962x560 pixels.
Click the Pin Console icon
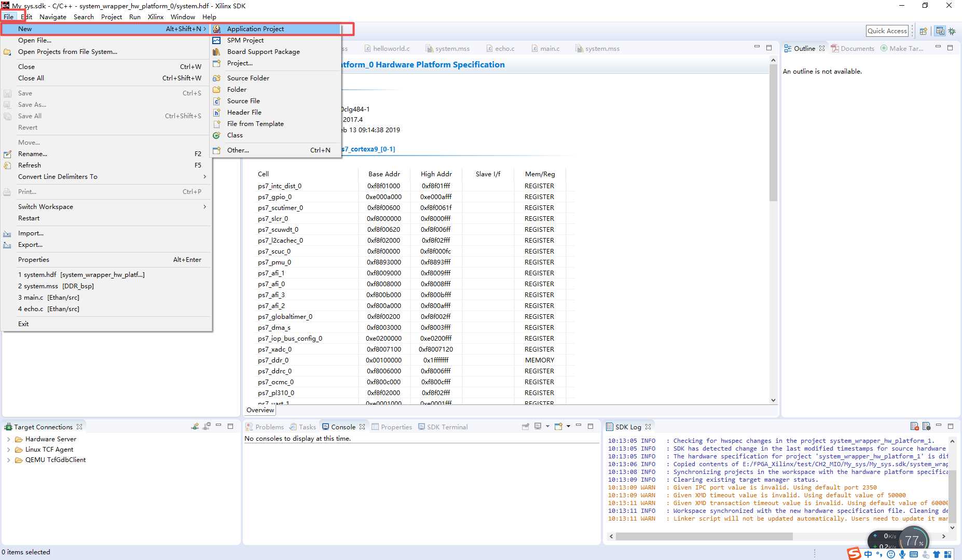pos(525,426)
